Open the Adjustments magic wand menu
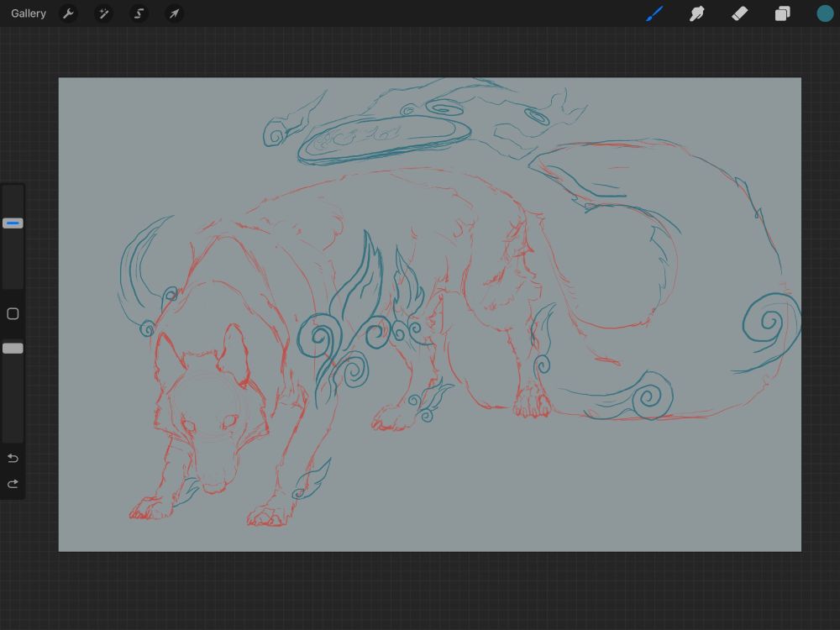Viewport: 840px width, 630px height. 103,13
